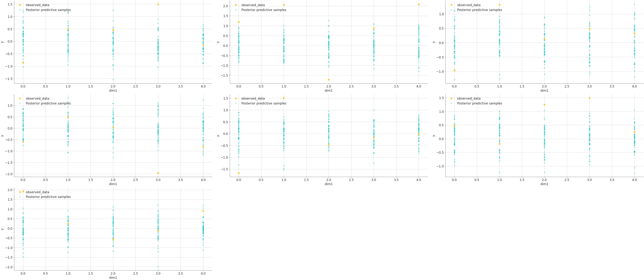This screenshot has height=280, width=644.
Task: Select observed point near 1.5 at dim1 3.0, top-left plot
Action: pos(158,5)
